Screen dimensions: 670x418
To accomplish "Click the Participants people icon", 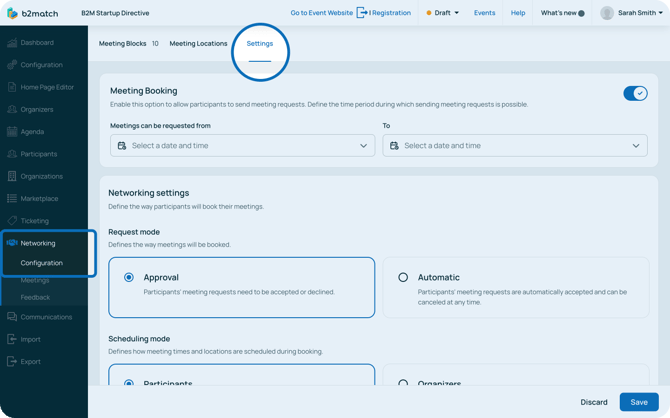I will click(x=12, y=153).
